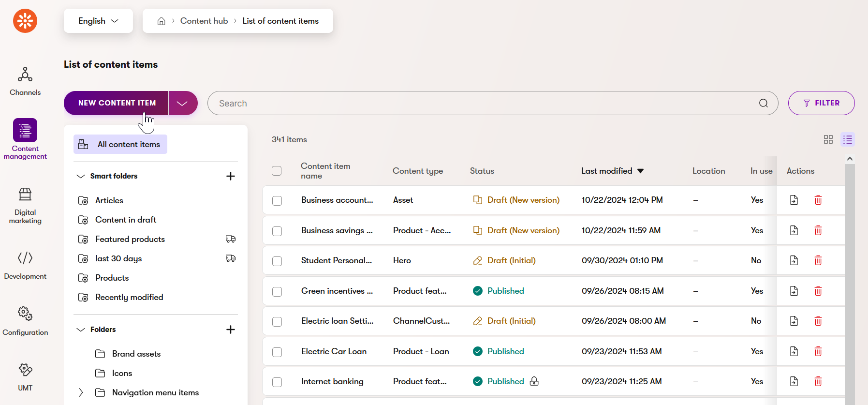Check the Internet banking row checkbox

pos(277,382)
